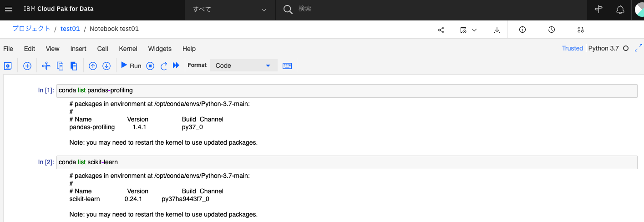The image size is (644, 222).
Task: Expand the chevron next to the schedule icon
Action: (x=474, y=30)
